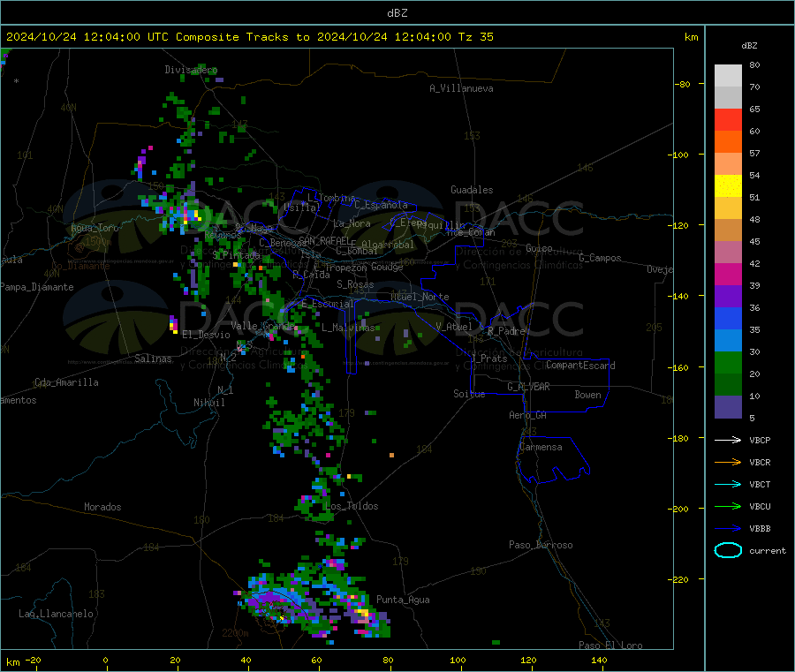Click the 'Tz 35' header value

tap(475, 37)
